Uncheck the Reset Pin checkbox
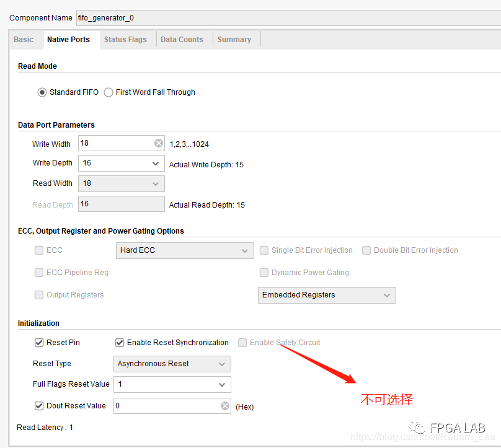Viewport: 501px width, 448px height. [x=39, y=343]
